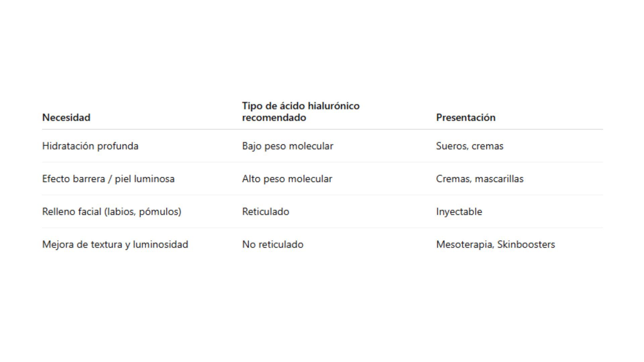
Task: Select the Hidratación profunda cell
Action: pos(90,146)
